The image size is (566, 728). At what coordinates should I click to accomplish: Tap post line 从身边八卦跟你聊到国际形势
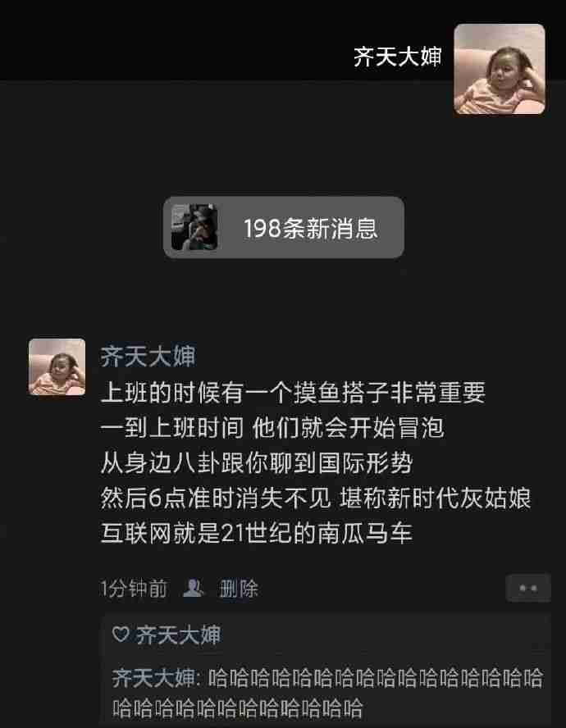(257, 463)
